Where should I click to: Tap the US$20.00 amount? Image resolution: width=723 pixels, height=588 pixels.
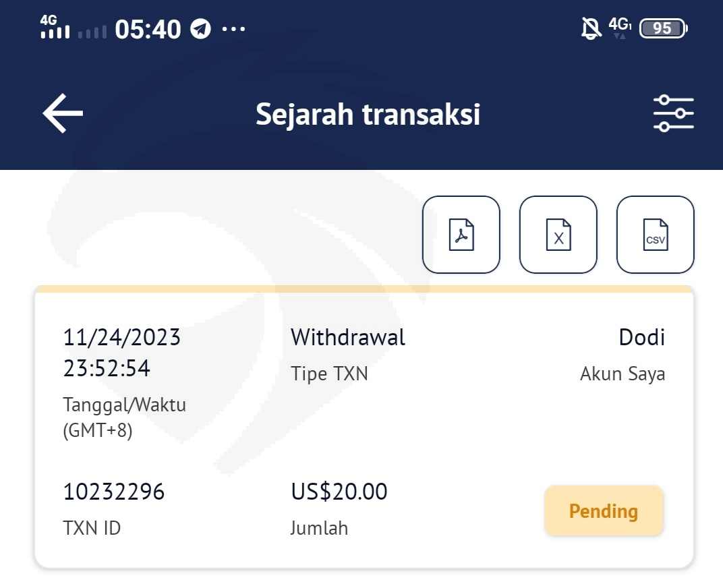pos(339,492)
